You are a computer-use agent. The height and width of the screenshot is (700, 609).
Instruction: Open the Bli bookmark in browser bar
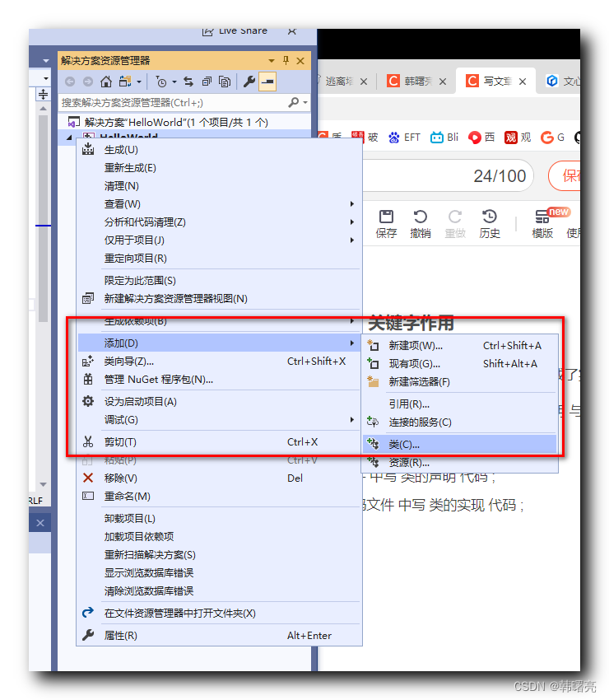tap(444, 138)
